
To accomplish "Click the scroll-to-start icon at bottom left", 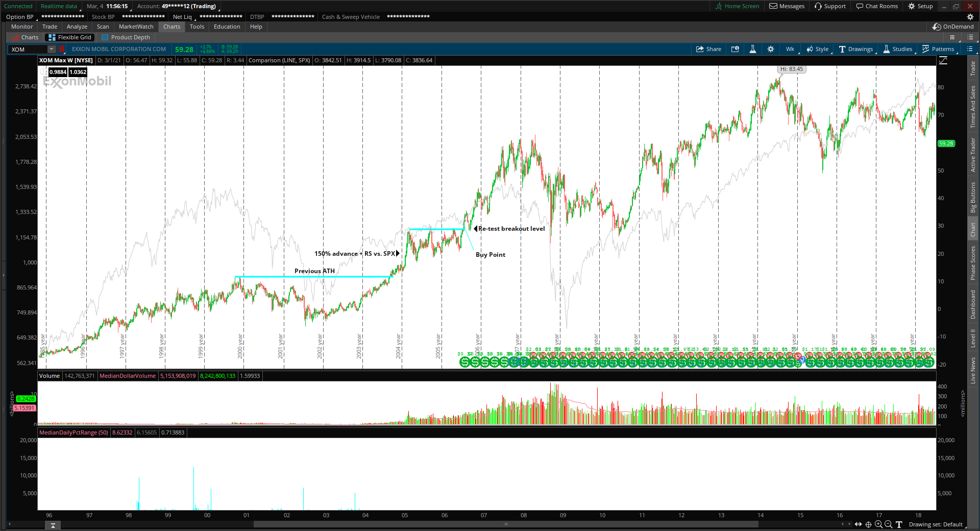I will 53,525.
